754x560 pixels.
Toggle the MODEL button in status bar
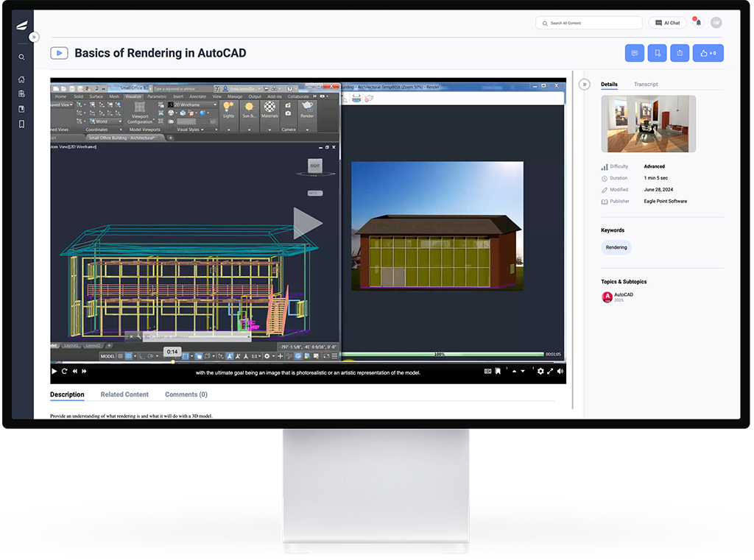pos(108,356)
